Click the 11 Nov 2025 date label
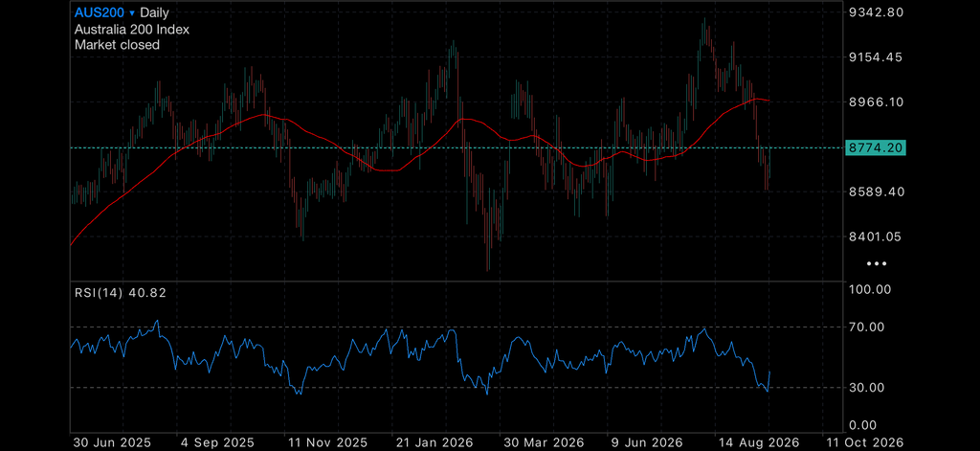Viewport: 980px width, 451px height. point(330,442)
